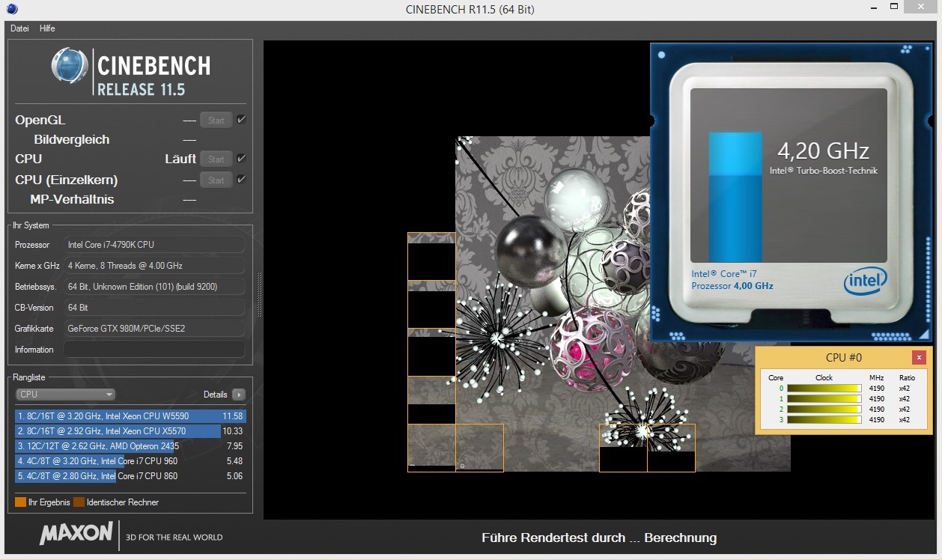
Task: Click the Core 0 clock meter bar
Action: point(824,389)
